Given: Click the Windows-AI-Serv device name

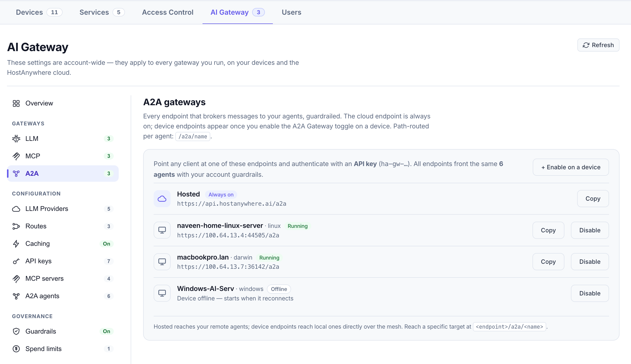Looking at the screenshot, I should tap(206, 289).
